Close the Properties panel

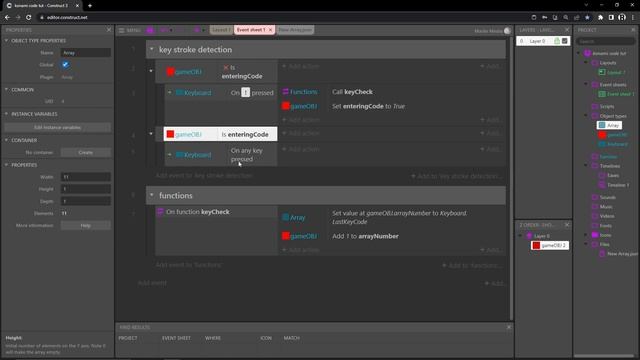point(109,30)
